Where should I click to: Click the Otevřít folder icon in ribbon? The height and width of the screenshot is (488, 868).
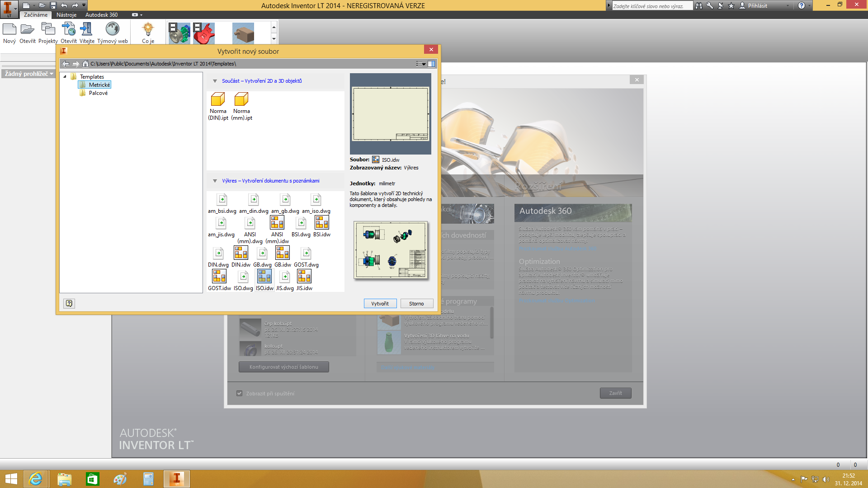click(x=28, y=30)
